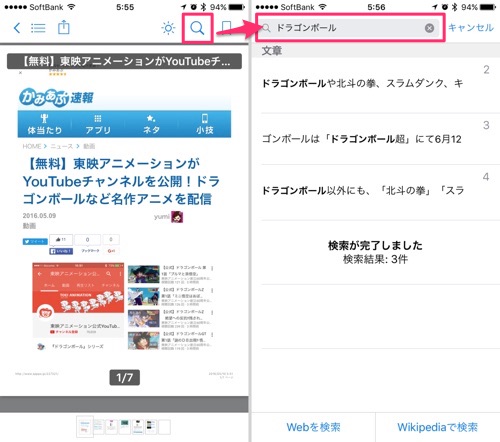Image resolution: width=500 pixels, height=442 pixels.
Task: Open search result on page 2
Action: pos(376,85)
